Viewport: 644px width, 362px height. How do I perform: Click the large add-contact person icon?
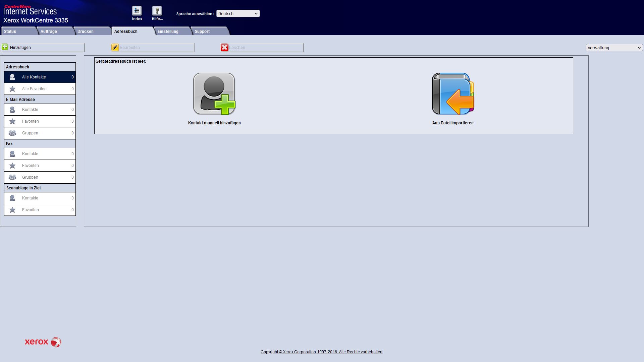coord(214,94)
